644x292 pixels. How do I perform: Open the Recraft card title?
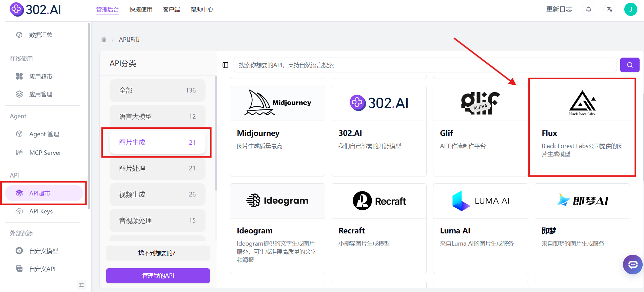point(352,231)
